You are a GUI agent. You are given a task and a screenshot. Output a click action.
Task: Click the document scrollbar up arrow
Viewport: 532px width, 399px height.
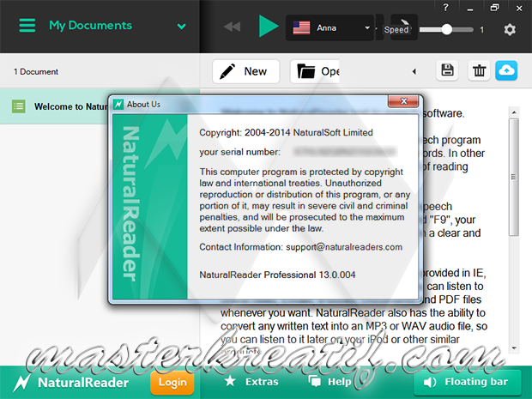point(514,112)
